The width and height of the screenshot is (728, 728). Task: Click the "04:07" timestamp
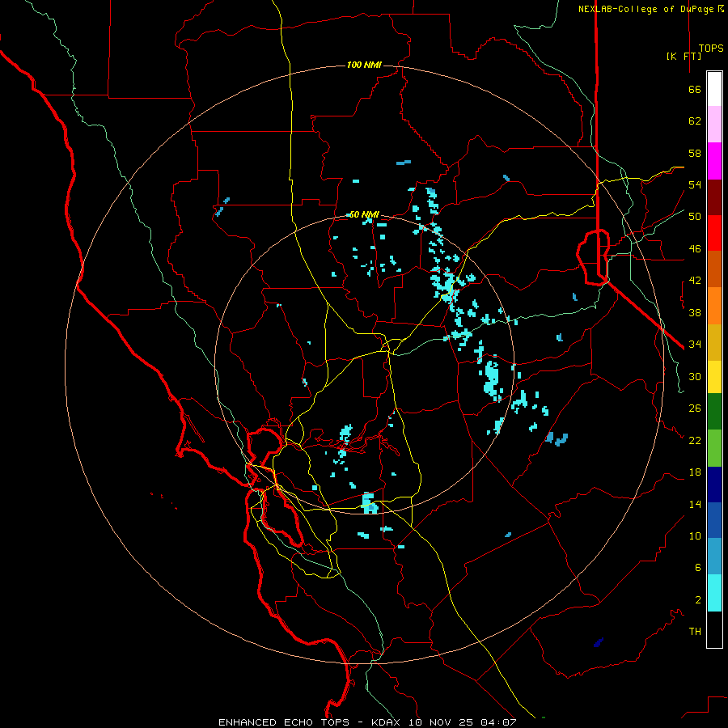(498, 722)
